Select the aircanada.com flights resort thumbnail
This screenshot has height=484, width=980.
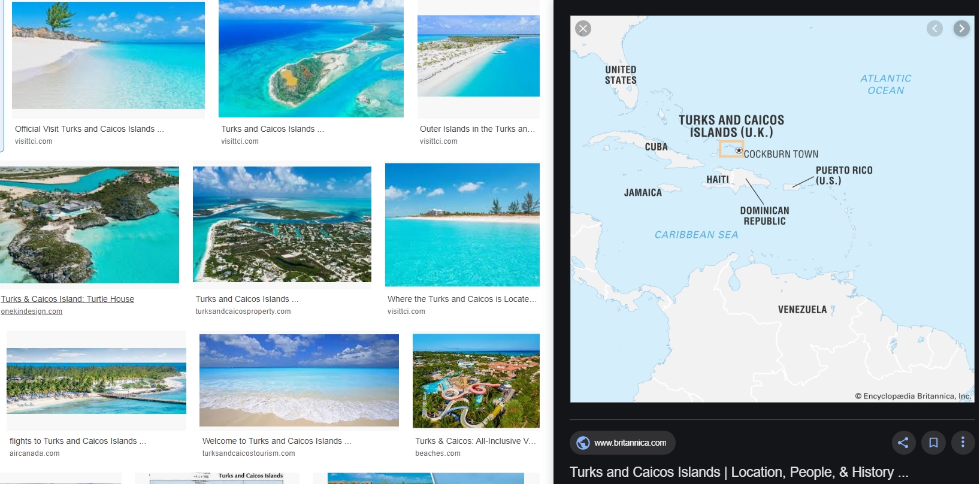click(x=96, y=381)
